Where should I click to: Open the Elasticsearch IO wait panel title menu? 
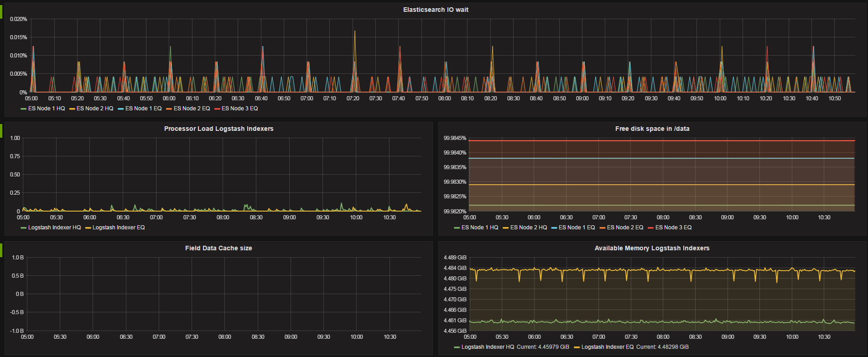(436, 10)
